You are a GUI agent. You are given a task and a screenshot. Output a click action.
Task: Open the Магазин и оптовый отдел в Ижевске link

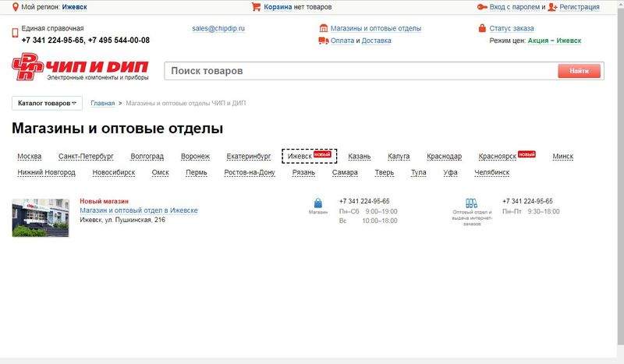139,210
